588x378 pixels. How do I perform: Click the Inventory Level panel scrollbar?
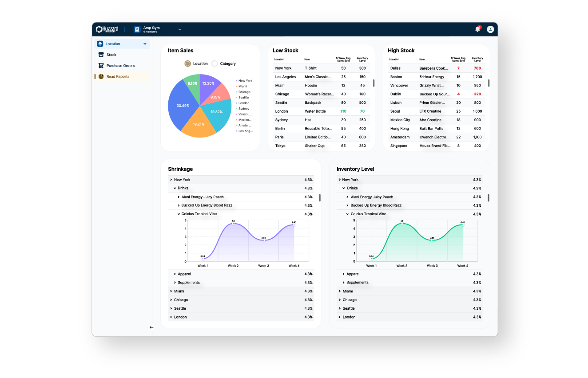point(489,198)
